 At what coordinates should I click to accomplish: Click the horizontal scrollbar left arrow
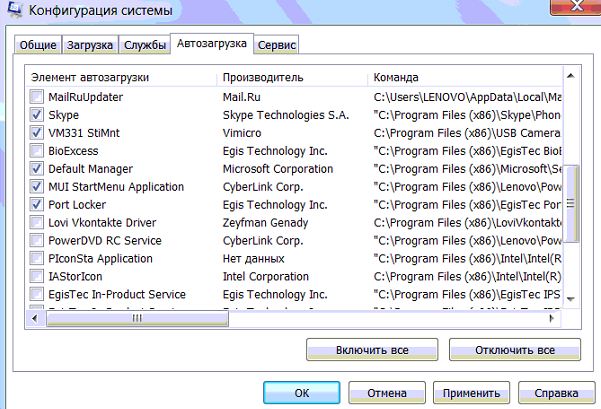coord(35,318)
